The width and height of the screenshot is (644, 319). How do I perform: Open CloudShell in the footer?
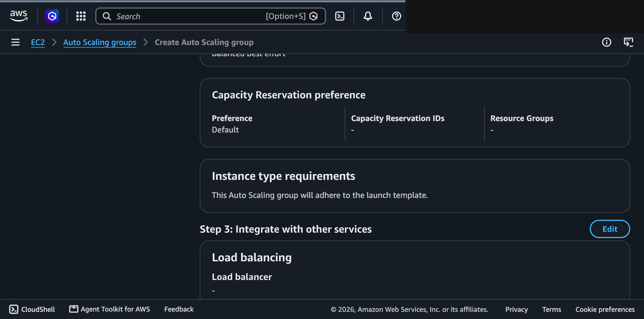click(x=32, y=309)
